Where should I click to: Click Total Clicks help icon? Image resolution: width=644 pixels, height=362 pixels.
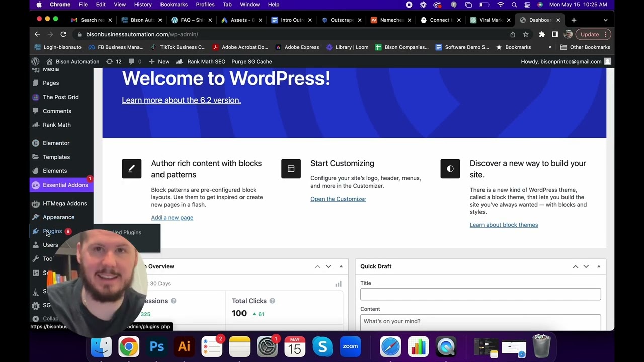(272, 301)
